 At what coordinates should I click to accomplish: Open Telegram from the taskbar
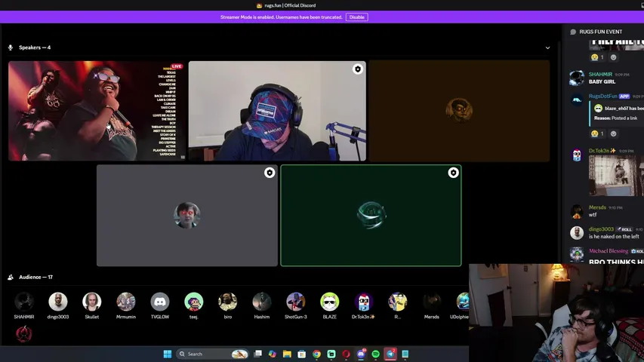[390, 354]
